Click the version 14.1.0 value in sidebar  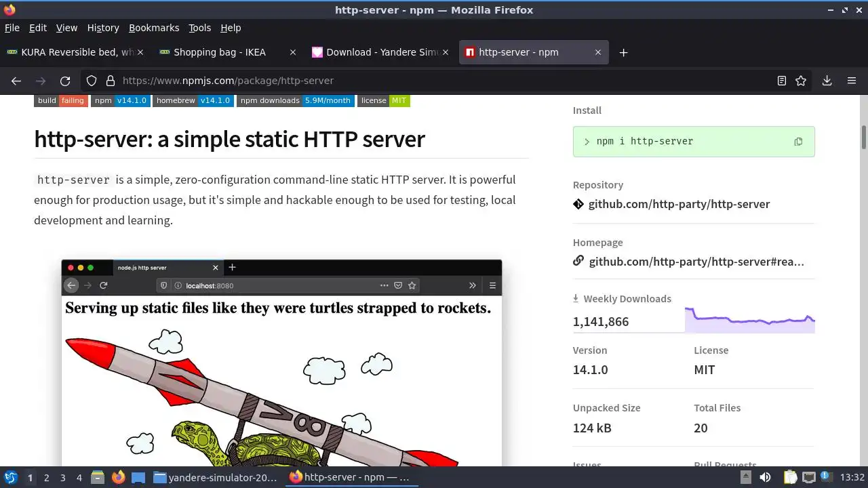coord(590,370)
